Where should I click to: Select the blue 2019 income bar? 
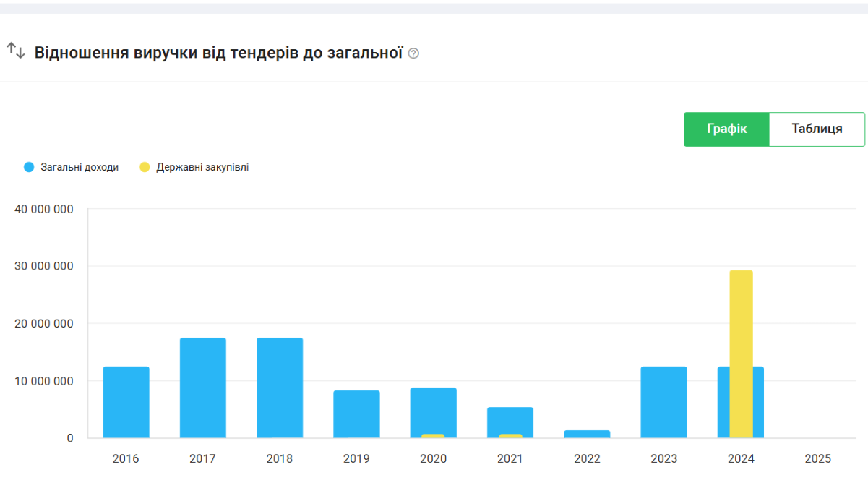tap(356, 414)
